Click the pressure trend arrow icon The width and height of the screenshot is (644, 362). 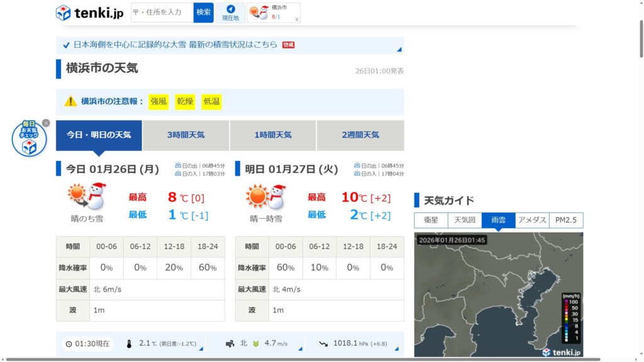[323, 344]
